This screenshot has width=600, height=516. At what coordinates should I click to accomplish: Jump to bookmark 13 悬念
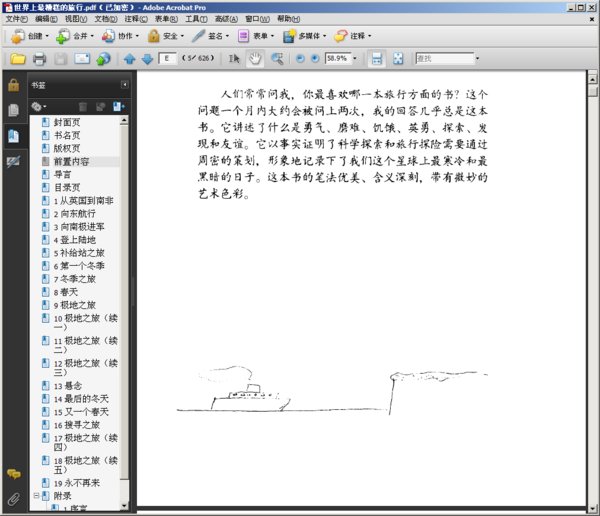[68, 386]
